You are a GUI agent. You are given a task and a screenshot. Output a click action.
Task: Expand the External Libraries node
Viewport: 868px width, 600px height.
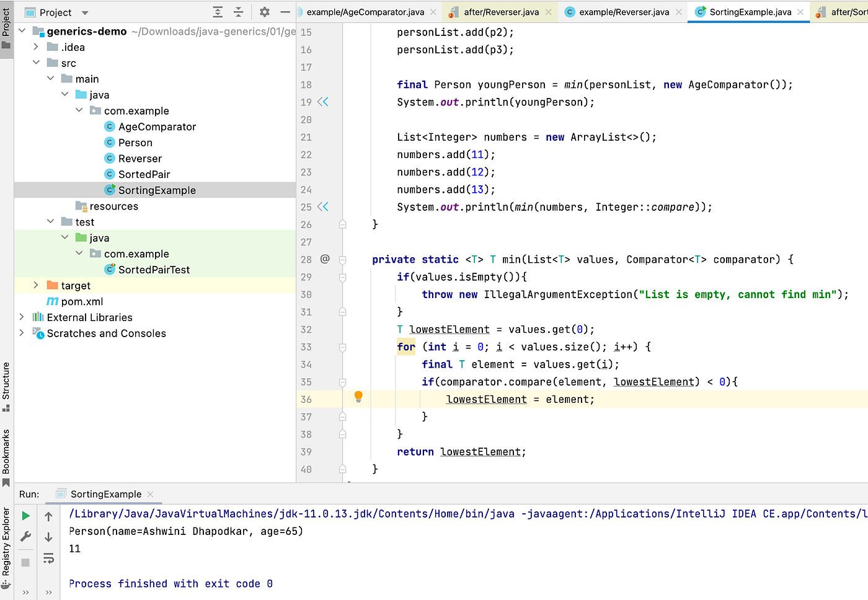coord(22,317)
